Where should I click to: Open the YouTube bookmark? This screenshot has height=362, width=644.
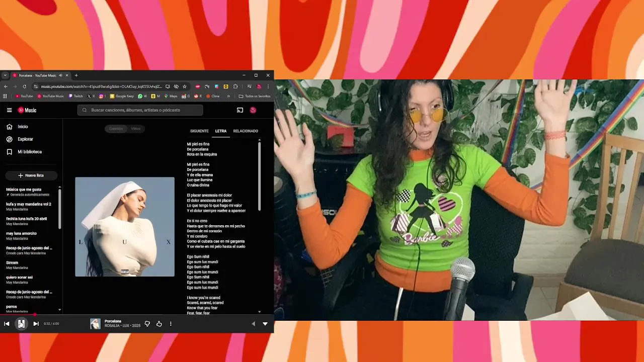(24, 96)
